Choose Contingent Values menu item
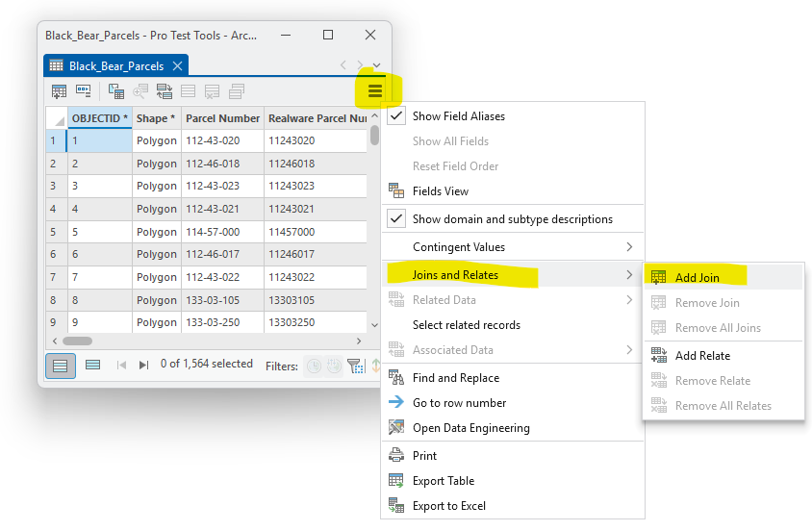This screenshot has width=812, height=531. coord(459,247)
